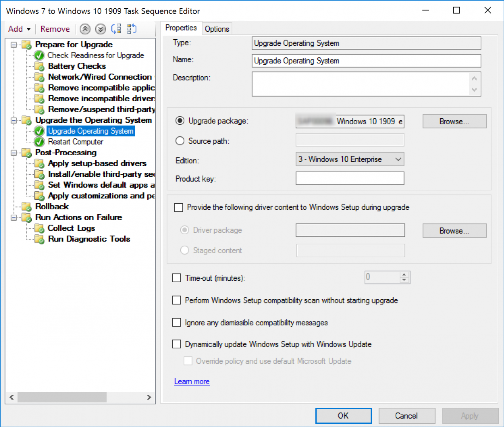Click the Prepare for Upgrade folder icon
Screen dimensions: 504x427
pyautogui.click(x=26, y=44)
